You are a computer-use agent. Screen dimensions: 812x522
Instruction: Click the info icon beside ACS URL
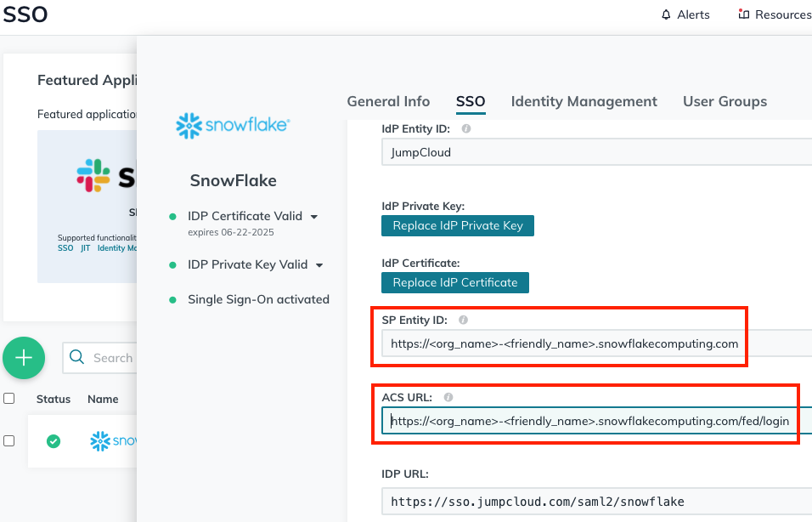click(x=448, y=397)
